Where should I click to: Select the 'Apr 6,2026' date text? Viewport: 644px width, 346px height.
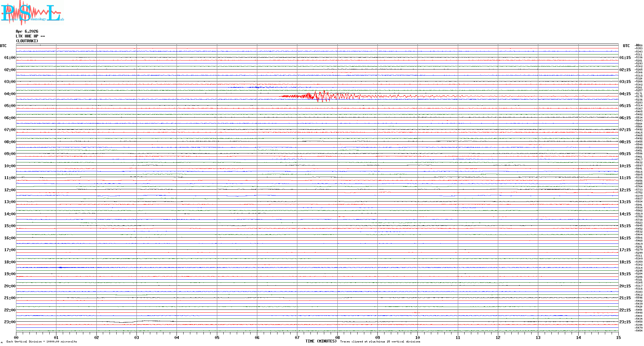click(27, 31)
